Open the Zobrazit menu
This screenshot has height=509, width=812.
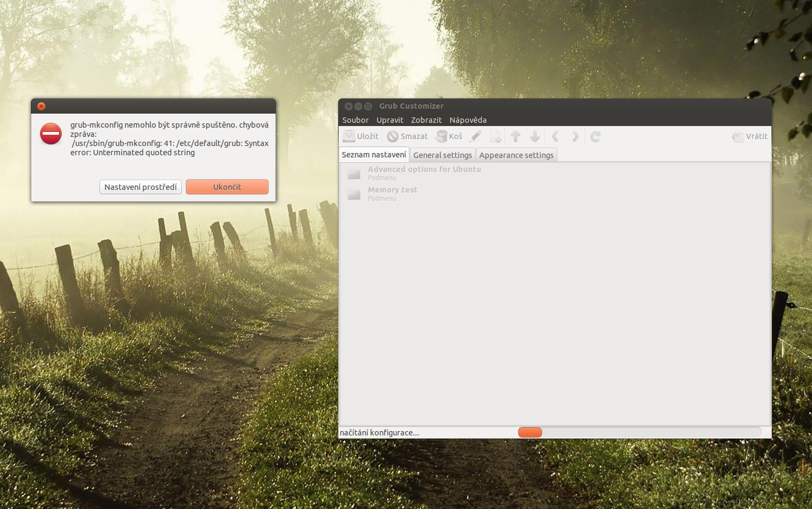click(426, 120)
